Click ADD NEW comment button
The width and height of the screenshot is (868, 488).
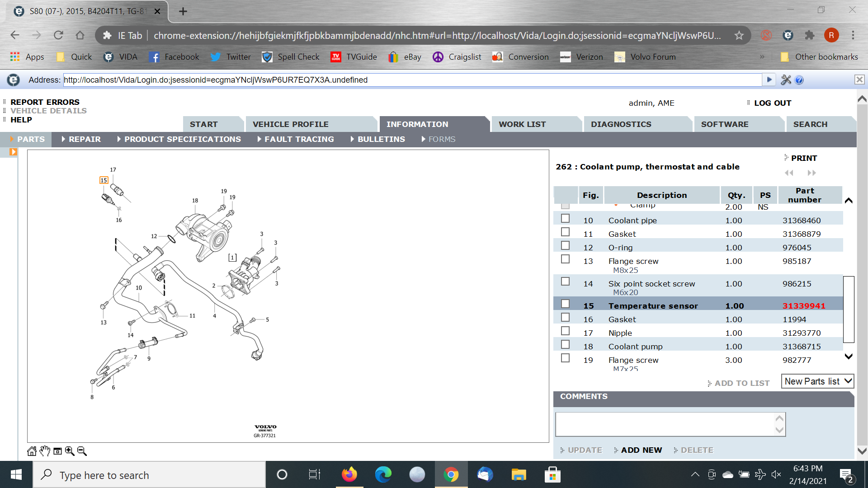pyautogui.click(x=641, y=450)
